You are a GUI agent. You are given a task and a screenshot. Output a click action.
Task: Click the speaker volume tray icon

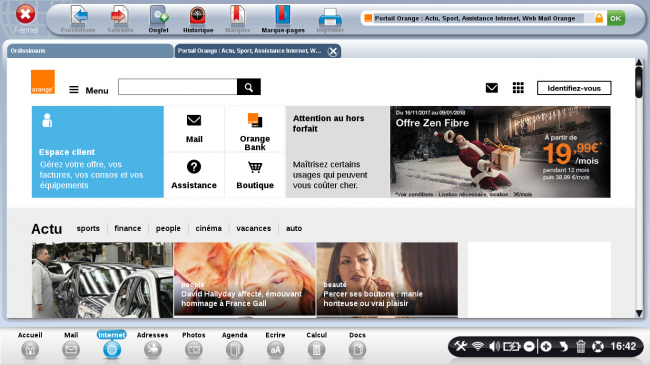pyautogui.click(x=494, y=346)
